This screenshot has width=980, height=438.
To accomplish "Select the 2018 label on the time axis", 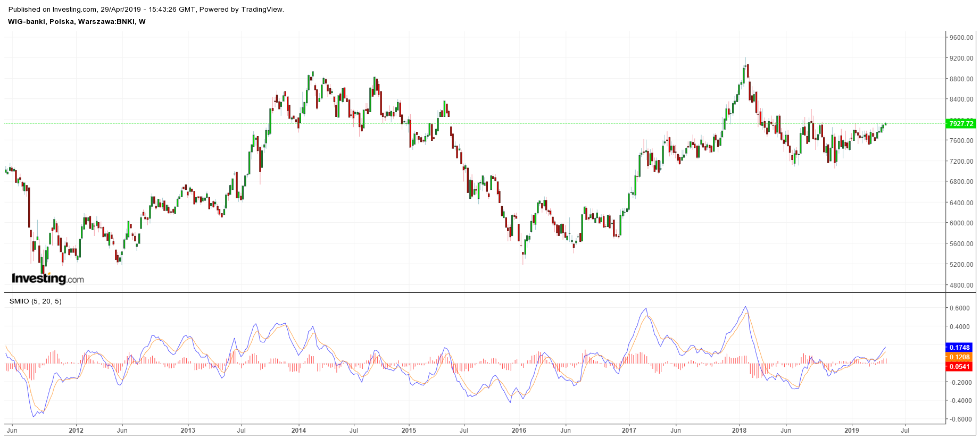I will coord(739,431).
